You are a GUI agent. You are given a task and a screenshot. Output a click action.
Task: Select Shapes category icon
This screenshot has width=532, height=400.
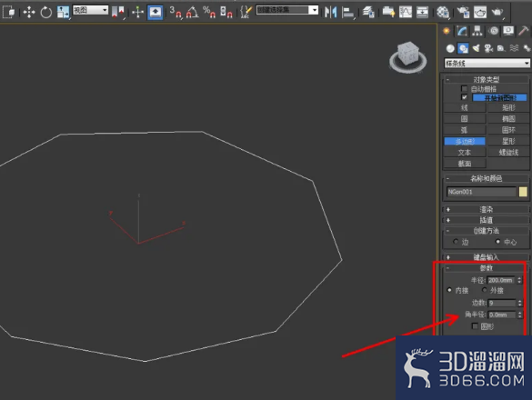pyautogui.click(x=463, y=48)
